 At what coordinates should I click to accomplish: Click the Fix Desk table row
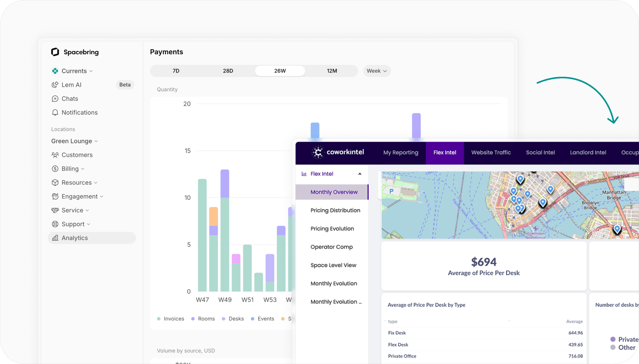pyautogui.click(x=485, y=333)
